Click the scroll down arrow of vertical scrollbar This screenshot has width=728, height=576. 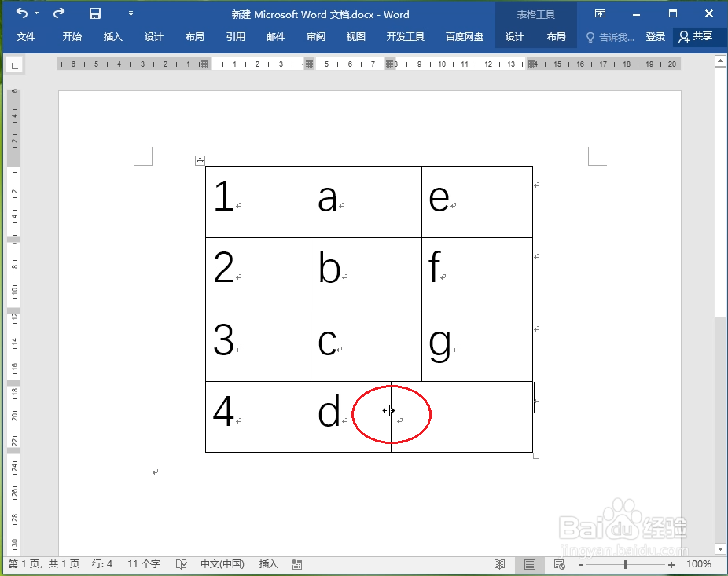coord(720,549)
